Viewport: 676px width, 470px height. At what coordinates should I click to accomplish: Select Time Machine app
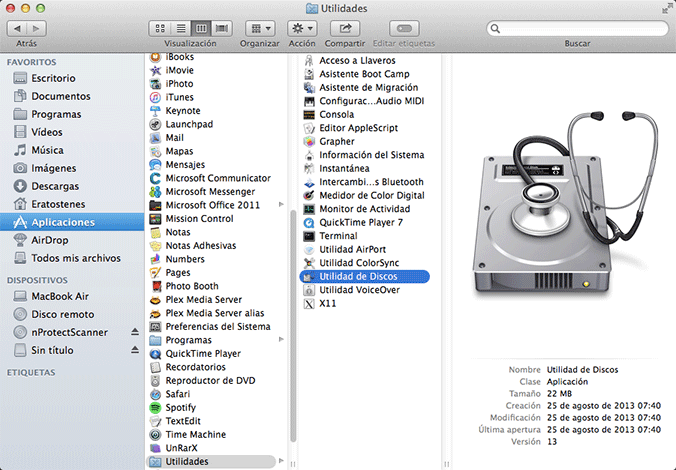click(x=196, y=434)
